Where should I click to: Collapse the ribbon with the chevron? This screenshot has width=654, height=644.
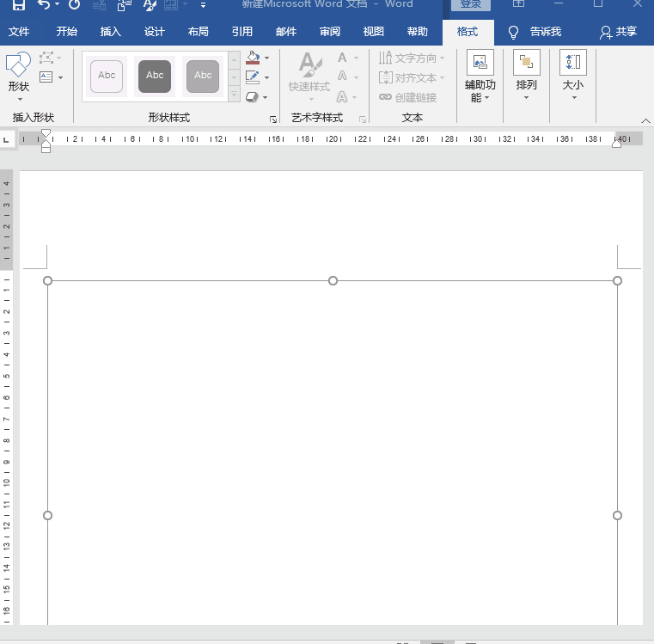645,120
